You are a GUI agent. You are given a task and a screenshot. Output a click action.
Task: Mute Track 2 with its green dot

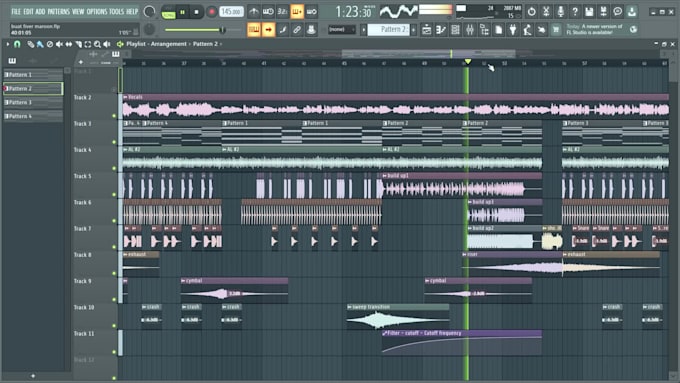coord(114,116)
